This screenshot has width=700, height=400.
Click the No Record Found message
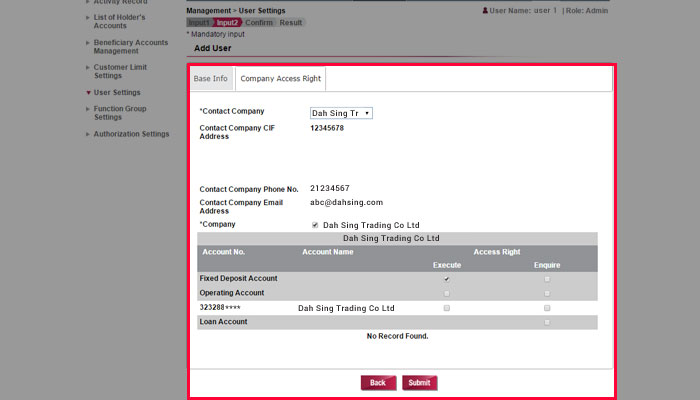click(x=397, y=336)
